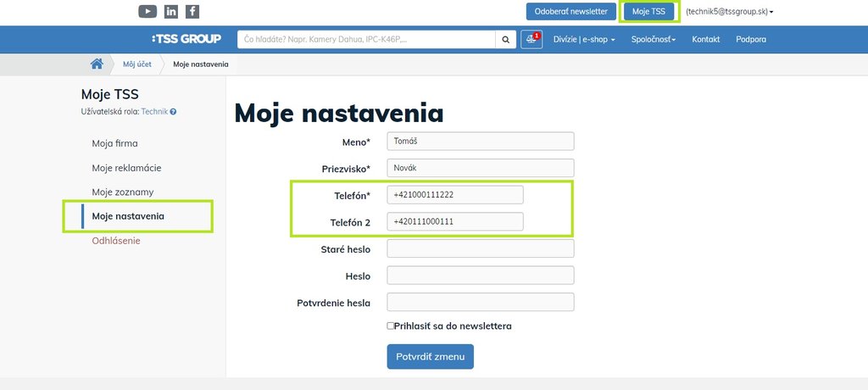868x390 pixels.
Task: Enable the newsletter subscription checkbox
Action: (x=391, y=326)
